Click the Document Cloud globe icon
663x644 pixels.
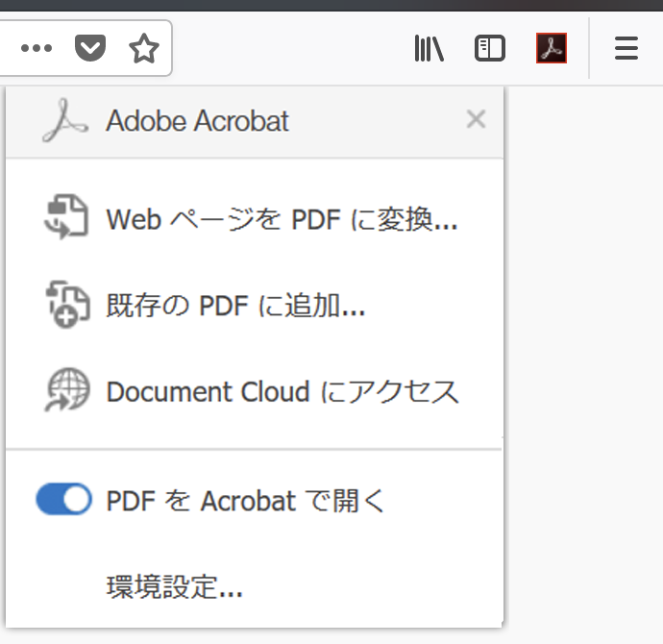pos(67,389)
